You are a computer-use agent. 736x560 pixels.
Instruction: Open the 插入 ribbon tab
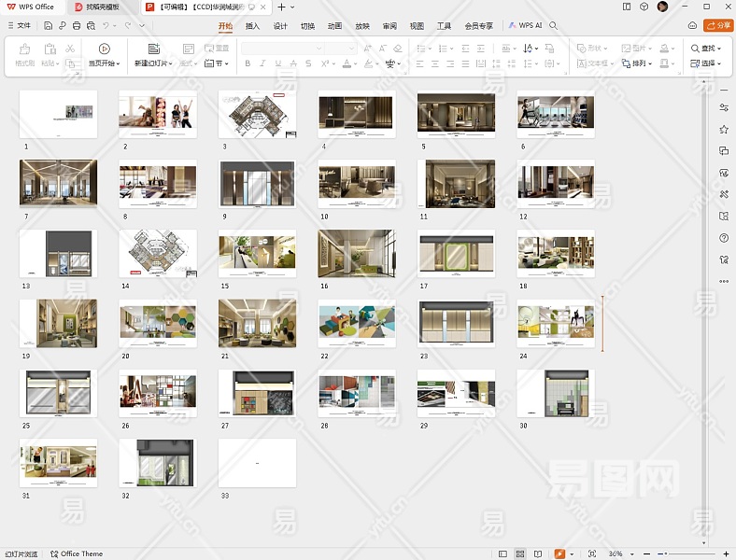252,26
